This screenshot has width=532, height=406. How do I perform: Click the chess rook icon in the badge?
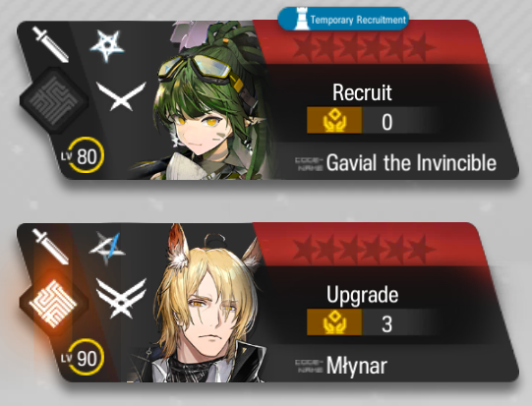tap(301, 20)
